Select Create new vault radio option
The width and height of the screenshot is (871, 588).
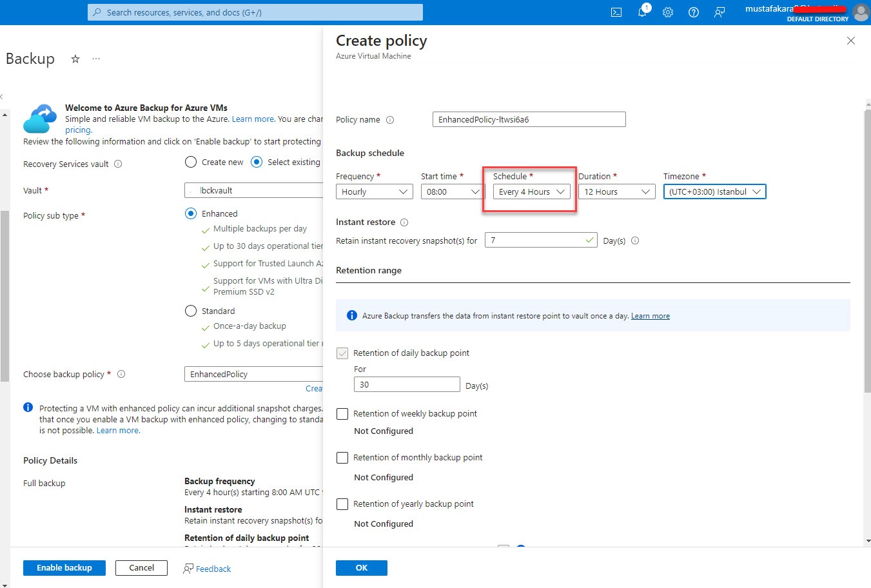click(191, 162)
